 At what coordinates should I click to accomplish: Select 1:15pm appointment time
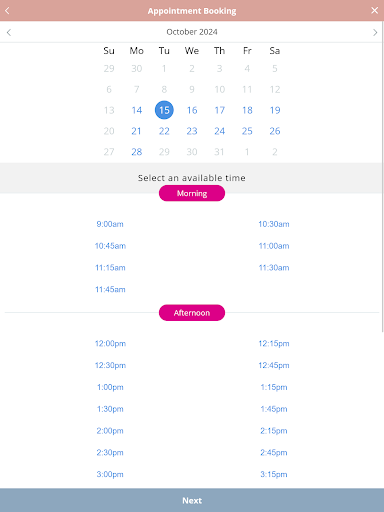(x=274, y=387)
